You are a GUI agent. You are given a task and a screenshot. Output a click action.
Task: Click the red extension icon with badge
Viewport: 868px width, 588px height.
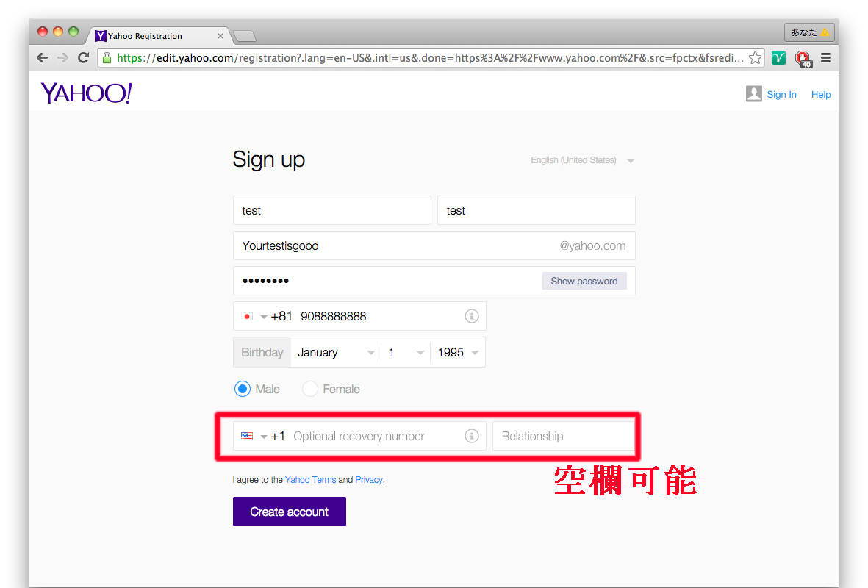(803, 58)
